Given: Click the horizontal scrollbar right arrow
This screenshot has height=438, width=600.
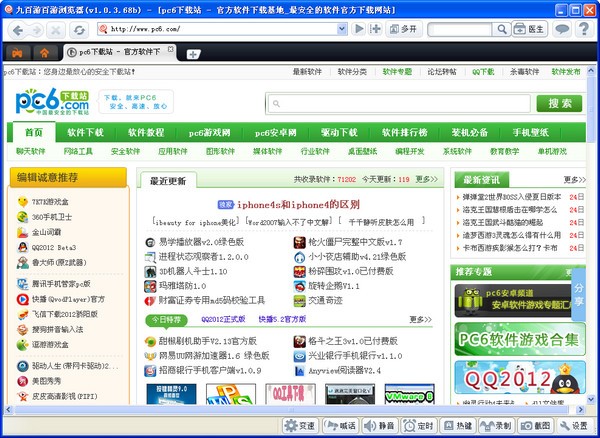Looking at the screenshot, I should click(x=581, y=410).
